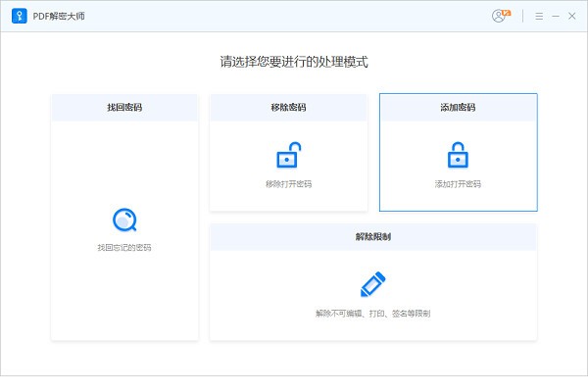Click the 请选择您要进行的处理模式 heading
588x392 pixels.
pos(293,62)
